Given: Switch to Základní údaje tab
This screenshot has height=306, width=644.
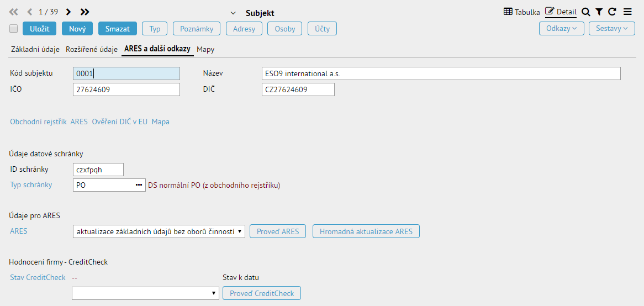Looking at the screenshot, I should pos(35,49).
